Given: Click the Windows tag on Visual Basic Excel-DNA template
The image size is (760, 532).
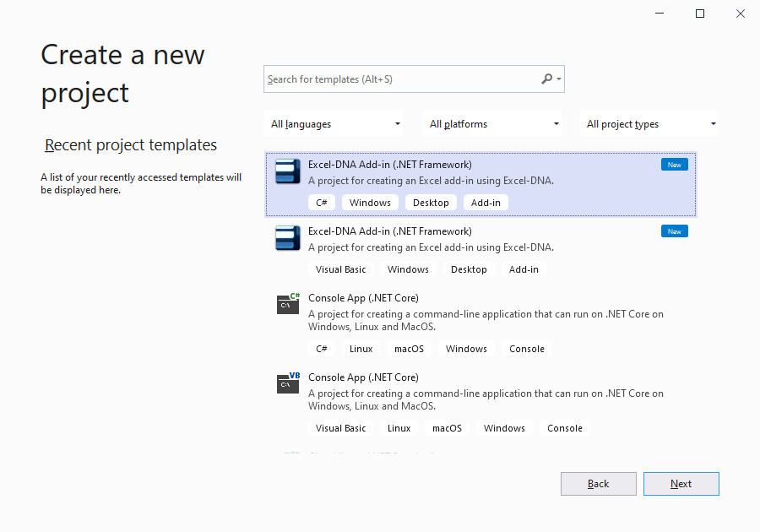Looking at the screenshot, I should point(408,269).
